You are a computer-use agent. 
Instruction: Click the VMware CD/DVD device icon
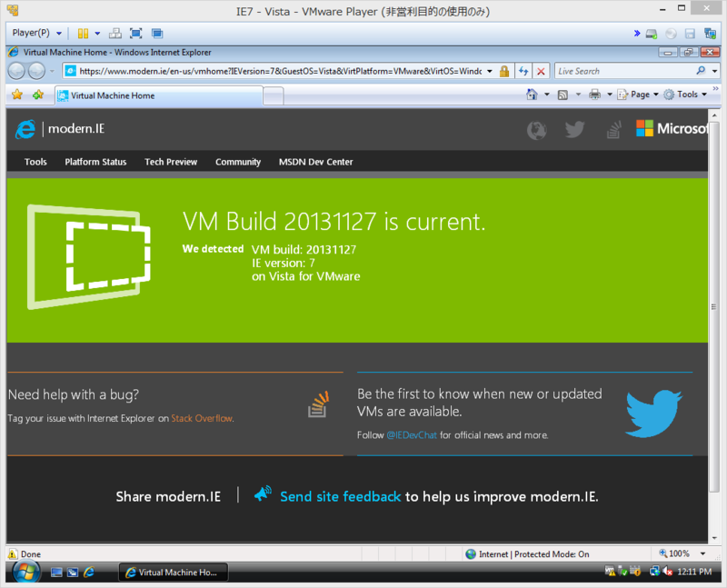tap(671, 34)
